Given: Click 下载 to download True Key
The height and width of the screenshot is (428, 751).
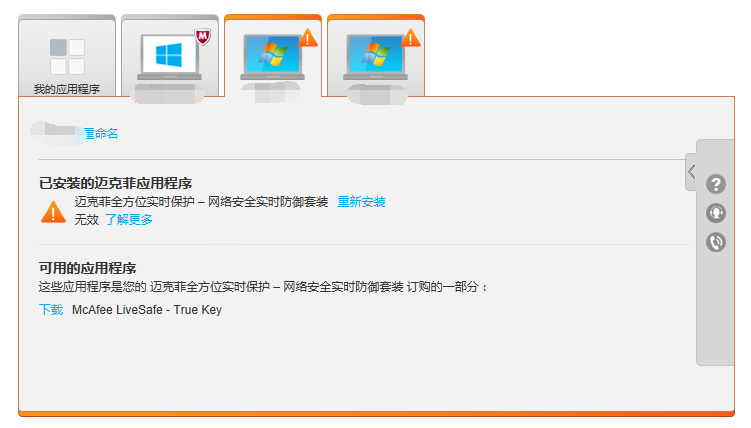Looking at the screenshot, I should coord(51,310).
